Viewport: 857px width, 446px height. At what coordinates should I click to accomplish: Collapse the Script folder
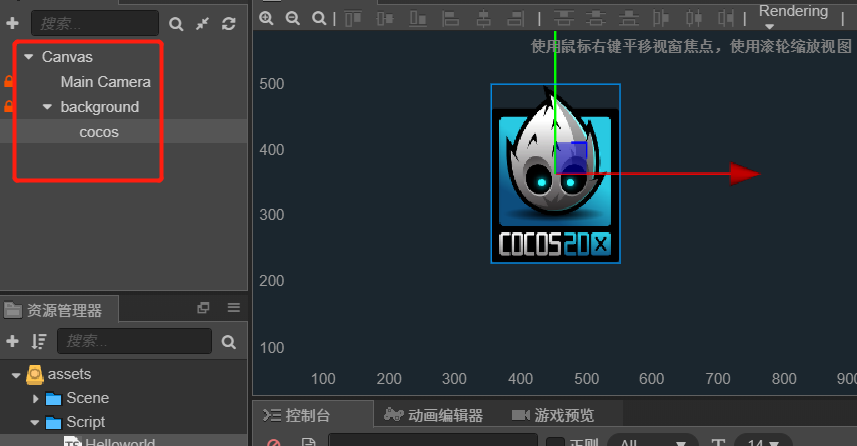click(x=34, y=422)
